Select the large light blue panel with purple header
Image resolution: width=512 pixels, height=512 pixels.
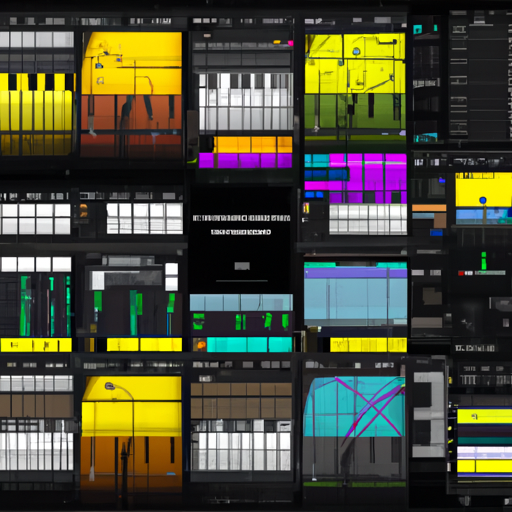pyautogui.click(x=355, y=294)
